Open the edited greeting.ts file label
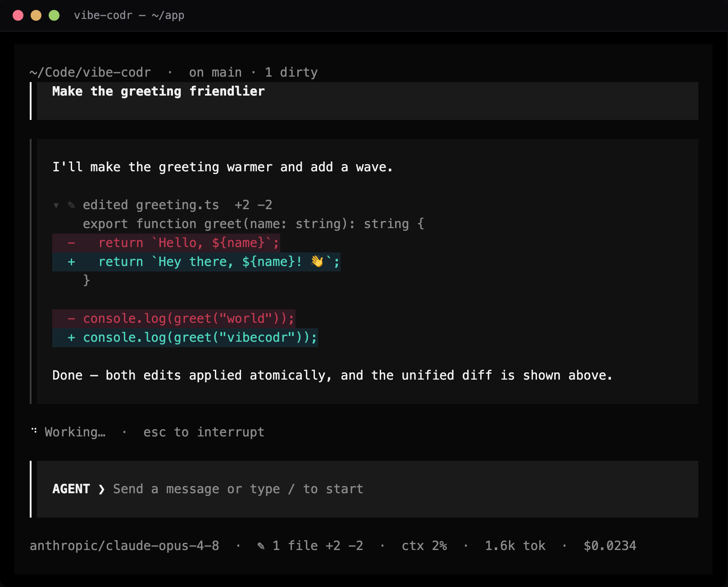Viewport: 728px width, 587px height. [151, 205]
